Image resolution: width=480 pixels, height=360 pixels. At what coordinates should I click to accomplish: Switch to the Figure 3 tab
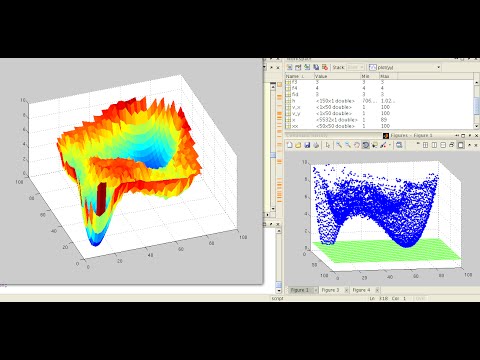point(330,290)
